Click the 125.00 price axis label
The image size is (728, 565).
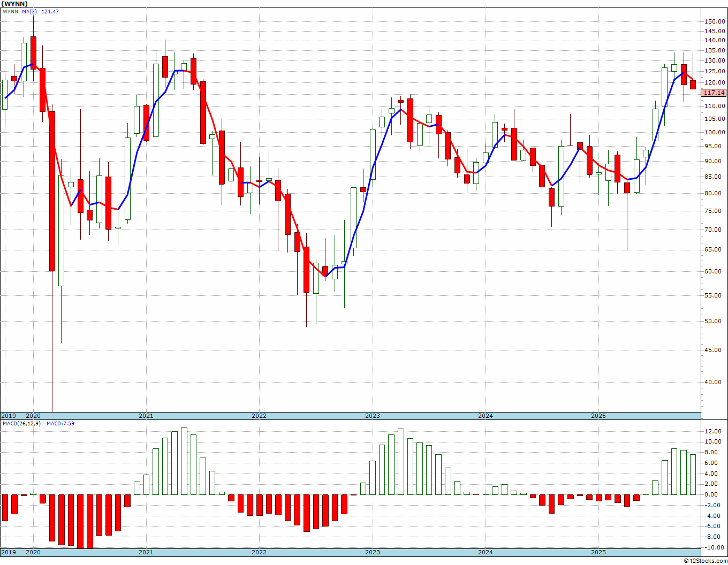pyautogui.click(x=715, y=72)
